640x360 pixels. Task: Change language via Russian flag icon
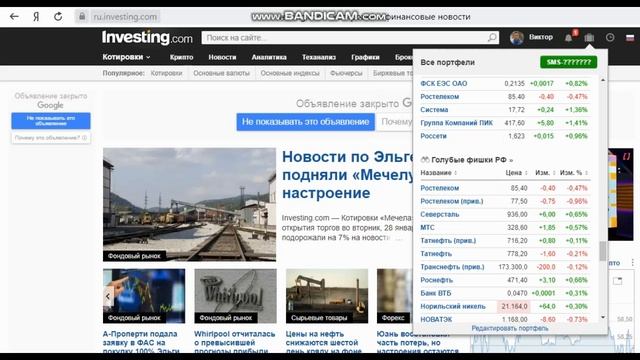coord(630,38)
